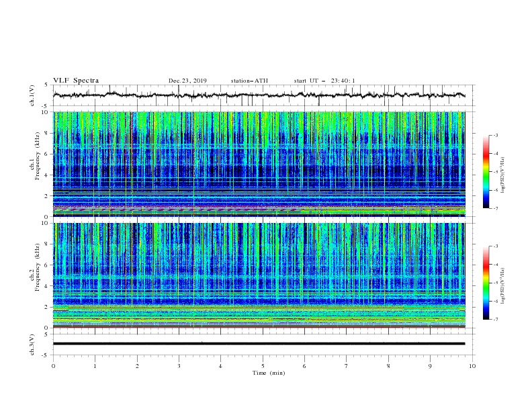532x411 pixels.
Task: Select the "Dec.23, 2019" date text
Action: 187,81
